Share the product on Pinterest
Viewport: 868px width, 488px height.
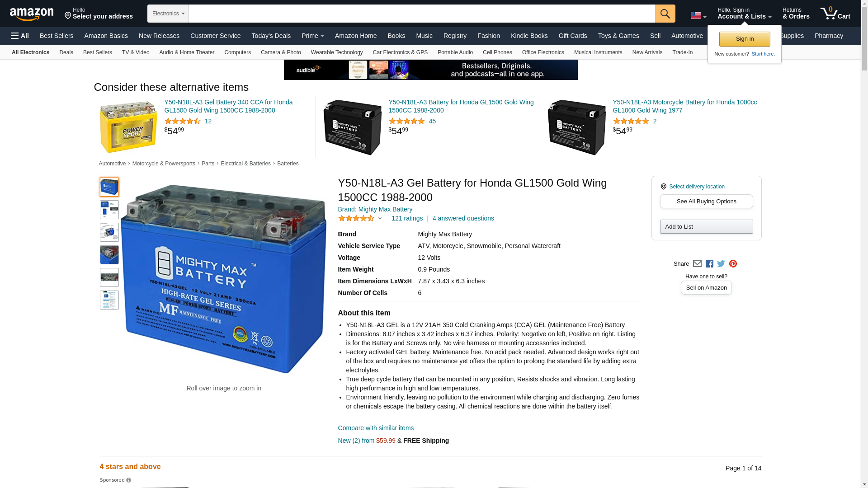coord(733,264)
